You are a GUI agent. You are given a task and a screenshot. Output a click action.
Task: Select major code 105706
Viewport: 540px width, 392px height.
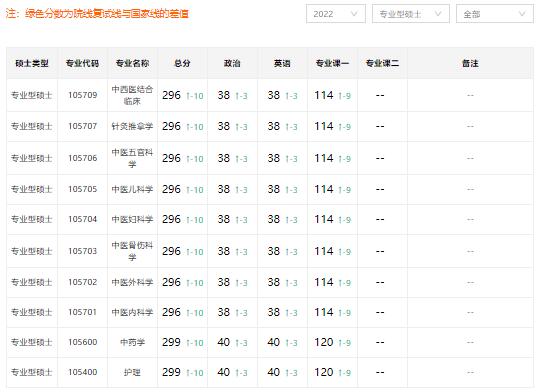click(83, 158)
